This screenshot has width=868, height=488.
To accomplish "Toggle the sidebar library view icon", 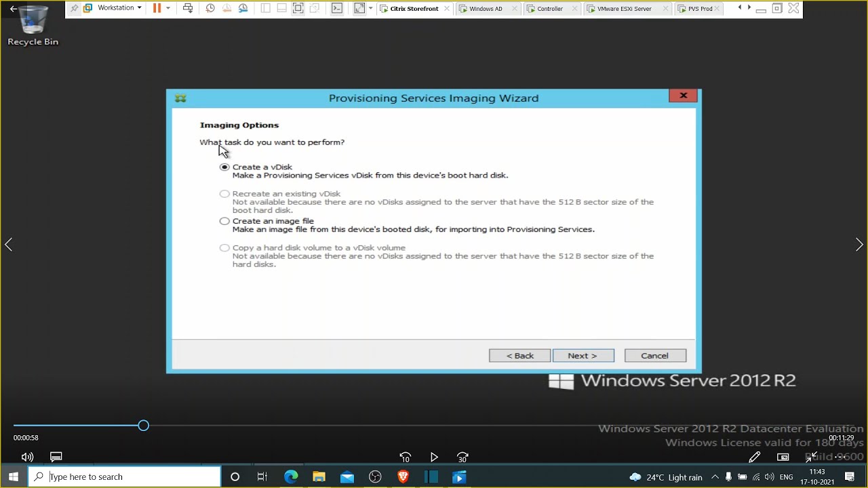I will click(265, 8).
